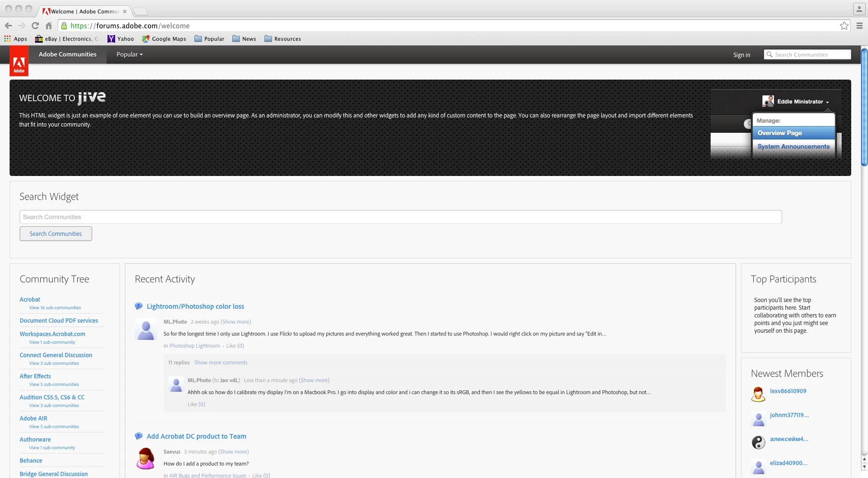Expand Connect General Discussion sub-communities
868x478 pixels.
pos(54,363)
